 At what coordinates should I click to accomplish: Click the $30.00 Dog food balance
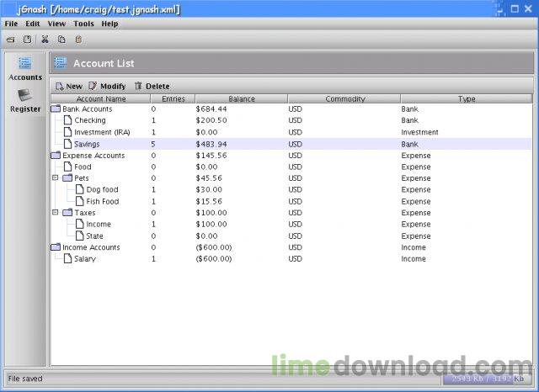209,189
